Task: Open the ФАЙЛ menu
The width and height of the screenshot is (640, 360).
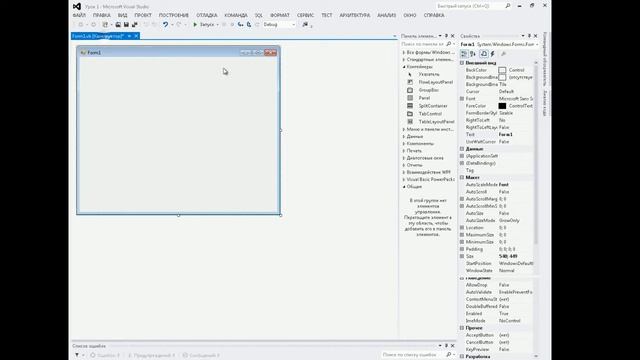Action: tap(79, 15)
